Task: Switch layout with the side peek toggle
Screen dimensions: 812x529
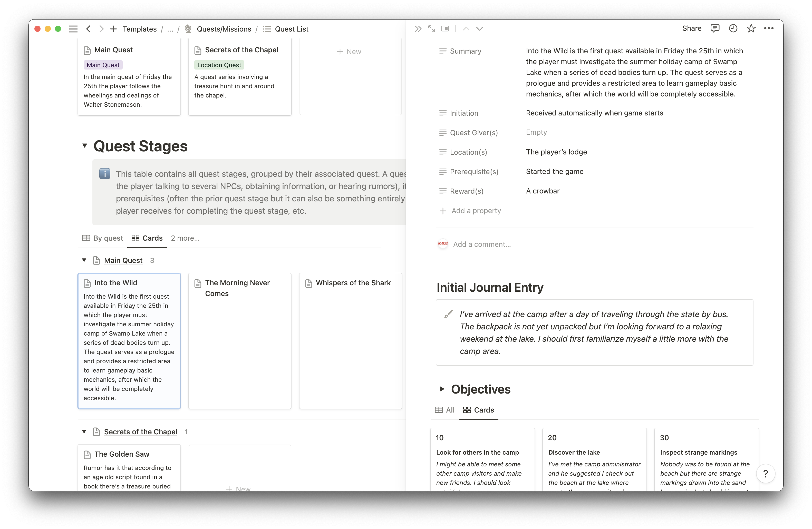Action: coord(445,28)
